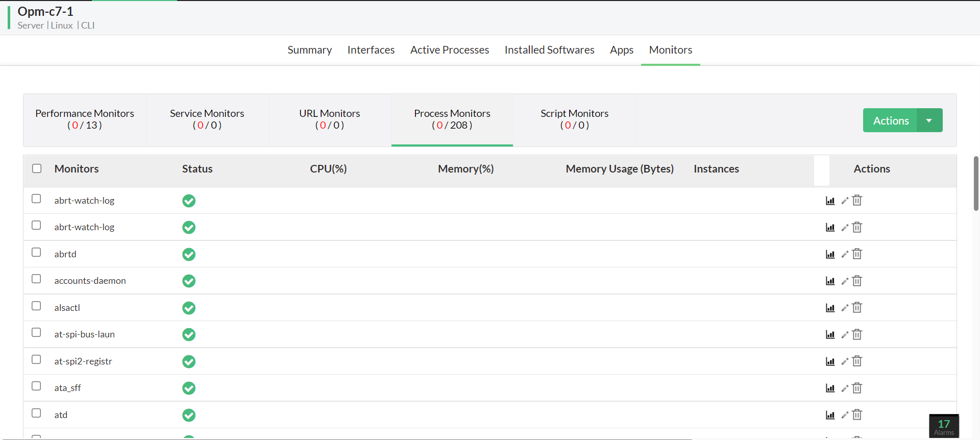The width and height of the screenshot is (980, 440).
Task: Check the abrtd monitor checkbox
Action: pyautogui.click(x=36, y=252)
